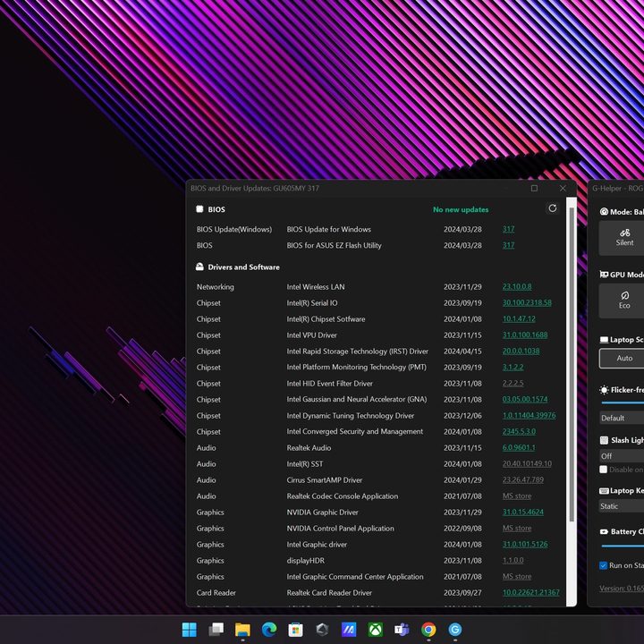Open Dynamic Tuning version 1.0.11404.39976 link
The width and height of the screenshot is (644, 644).
529,415
